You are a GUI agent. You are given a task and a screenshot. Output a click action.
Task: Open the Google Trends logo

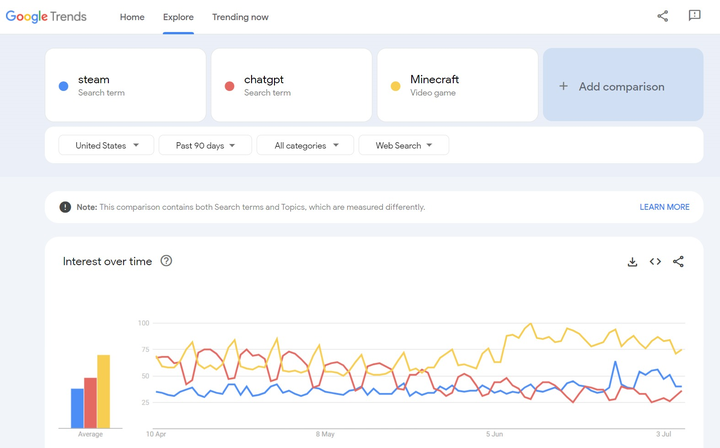click(46, 17)
